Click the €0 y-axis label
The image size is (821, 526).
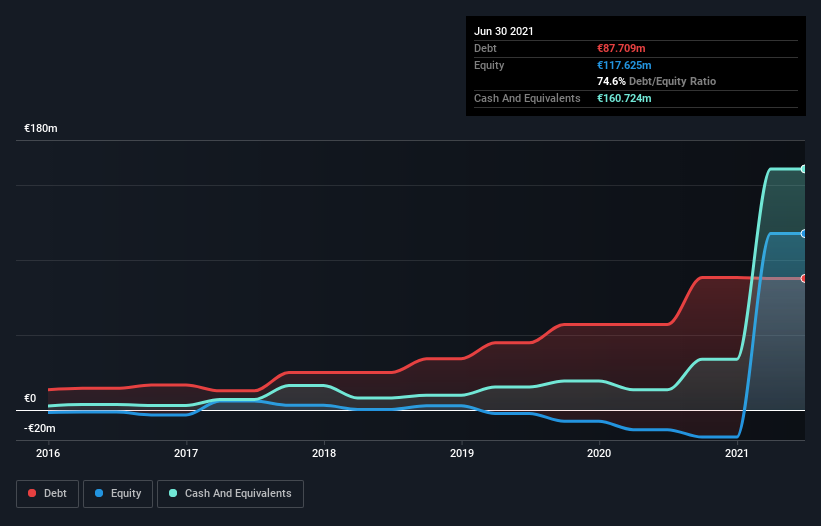tap(30, 398)
